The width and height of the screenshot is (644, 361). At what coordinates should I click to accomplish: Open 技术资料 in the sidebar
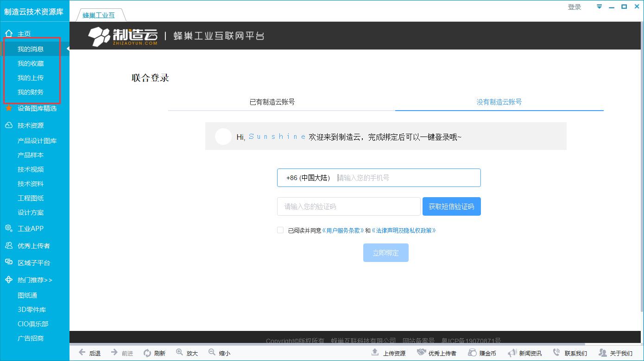tap(31, 184)
